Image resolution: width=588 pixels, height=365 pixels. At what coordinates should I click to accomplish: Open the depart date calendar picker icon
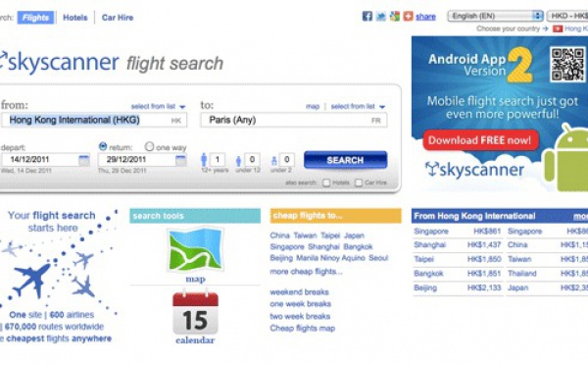pos(84,160)
